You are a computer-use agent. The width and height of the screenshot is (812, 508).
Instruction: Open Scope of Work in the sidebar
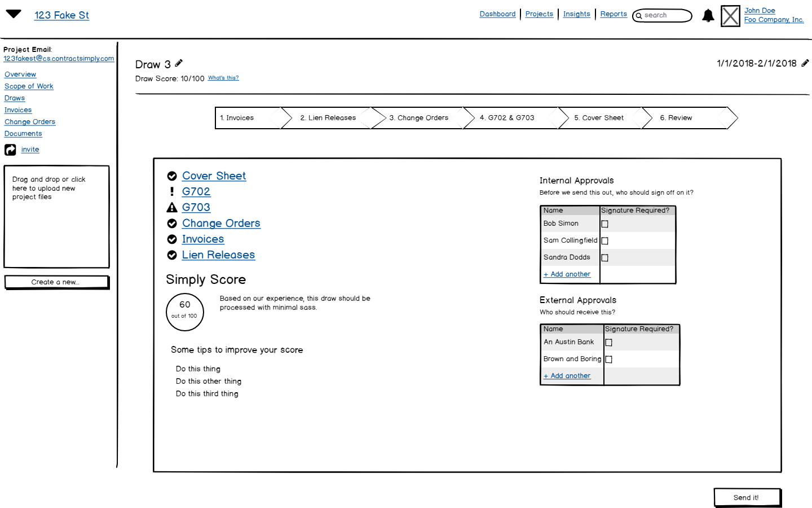tap(29, 86)
